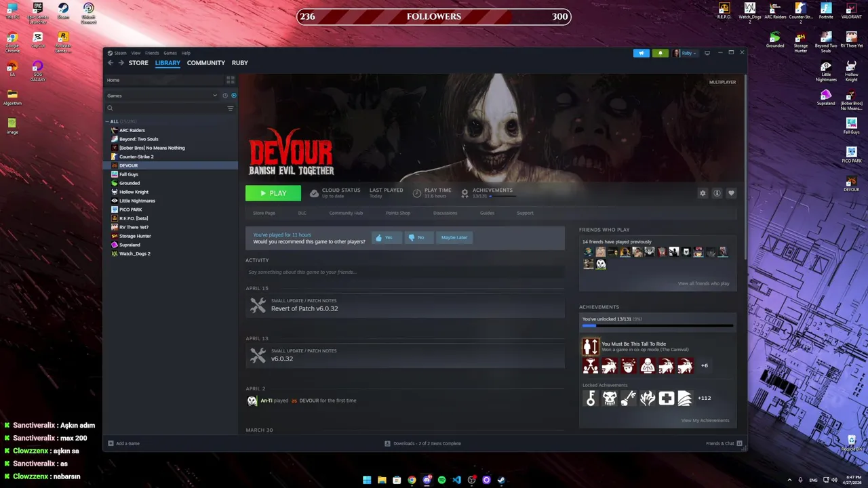The width and height of the screenshot is (868, 488).
Task: Switch to the STORE tab
Action: coord(138,63)
